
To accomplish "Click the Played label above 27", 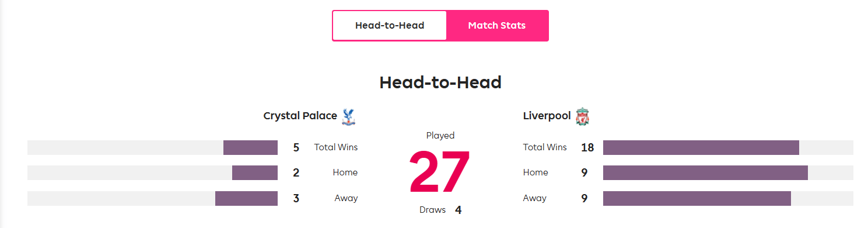I will [440, 135].
